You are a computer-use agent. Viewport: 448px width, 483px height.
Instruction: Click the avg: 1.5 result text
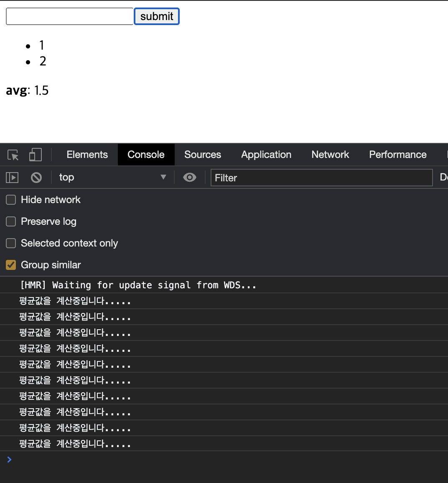tap(27, 91)
